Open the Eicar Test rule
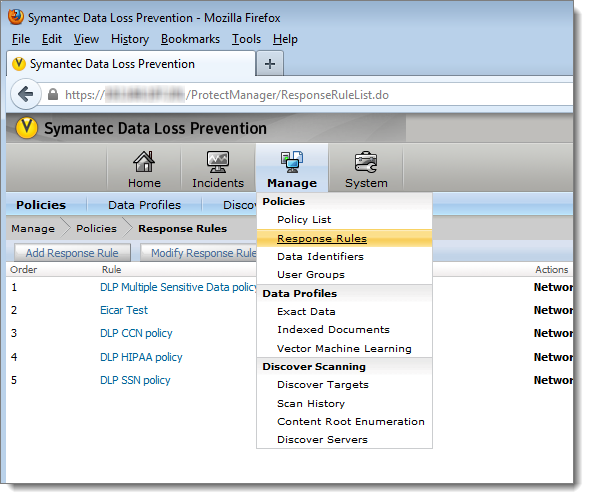 [x=124, y=310]
